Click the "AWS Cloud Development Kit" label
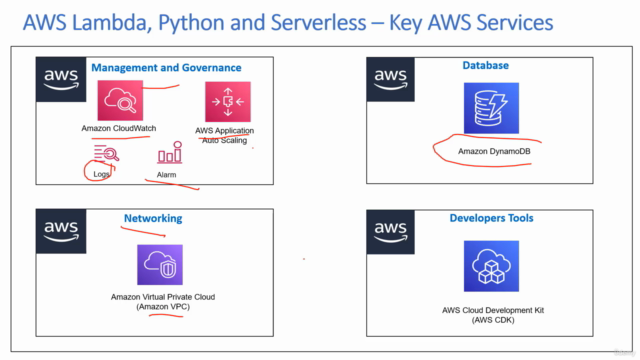The width and height of the screenshot is (640, 360). pyautogui.click(x=493, y=315)
